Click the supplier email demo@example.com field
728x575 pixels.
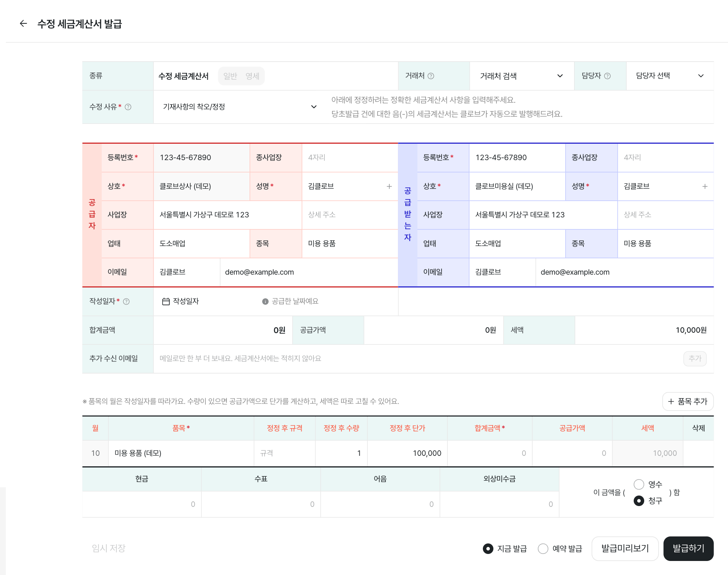[309, 272]
